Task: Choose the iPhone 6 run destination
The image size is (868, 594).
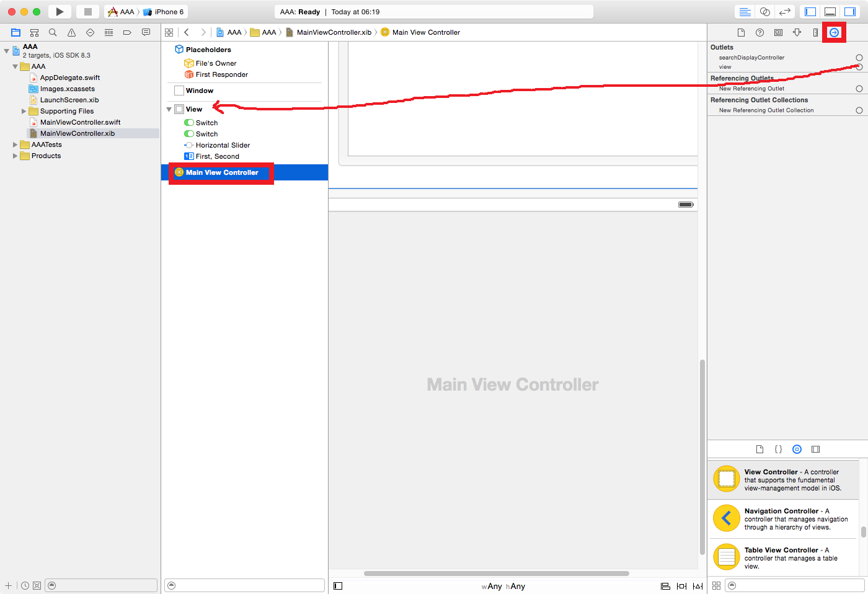Action: click(164, 12)
